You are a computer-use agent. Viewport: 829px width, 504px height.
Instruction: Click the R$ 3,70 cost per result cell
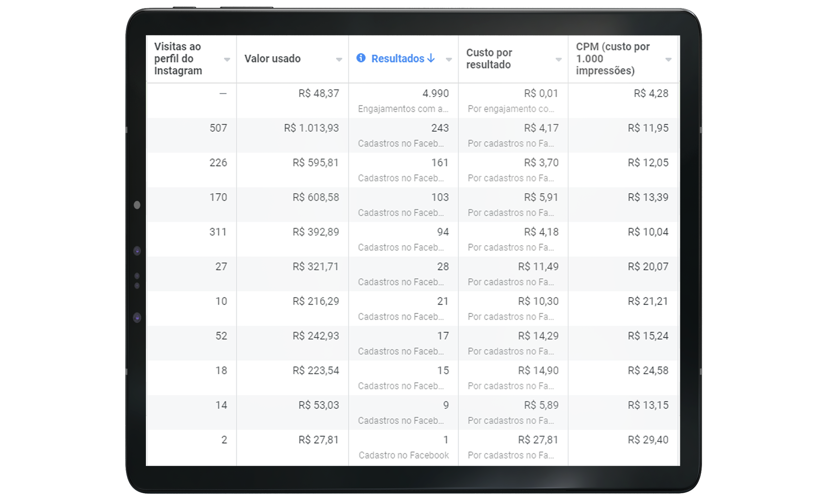tap(541, 163)
